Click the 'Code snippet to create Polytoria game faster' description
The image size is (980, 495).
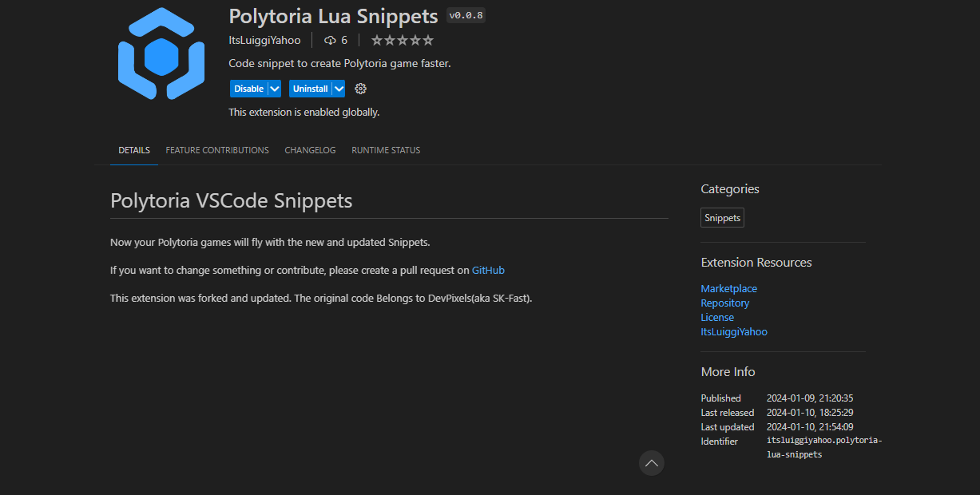339,64
